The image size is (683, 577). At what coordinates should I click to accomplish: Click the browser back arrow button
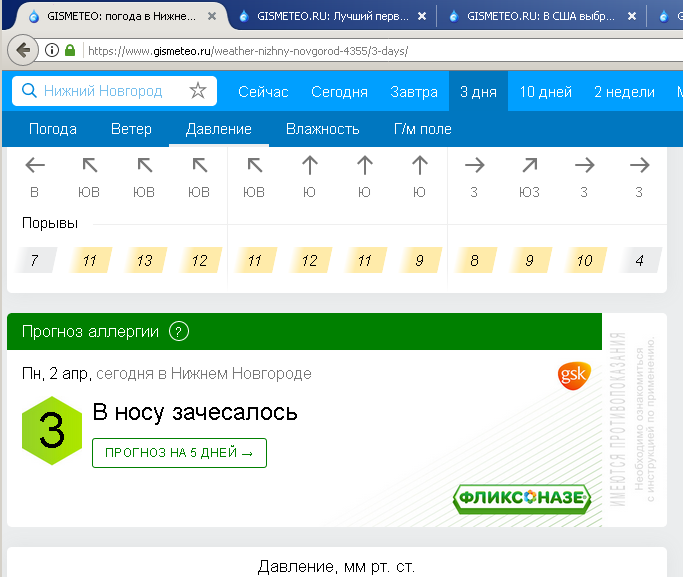[24, 50]
